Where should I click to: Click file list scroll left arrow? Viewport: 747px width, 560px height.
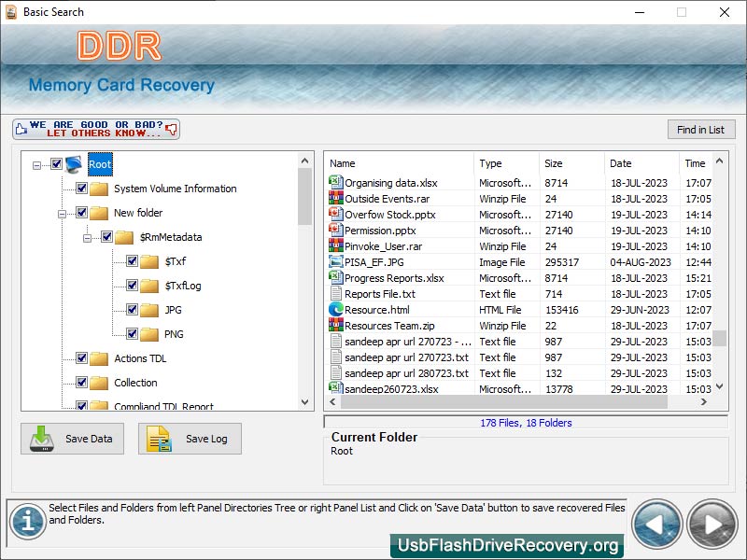(x=332, y=402)
